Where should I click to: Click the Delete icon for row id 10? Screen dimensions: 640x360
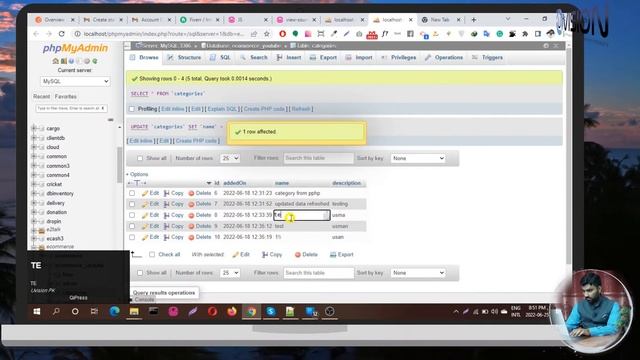tap(191, 237)
